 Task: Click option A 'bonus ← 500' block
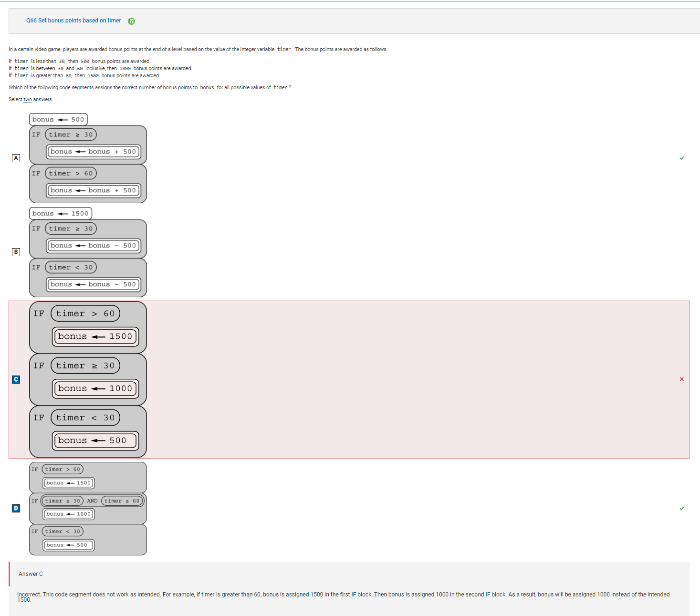pos(58,119)
